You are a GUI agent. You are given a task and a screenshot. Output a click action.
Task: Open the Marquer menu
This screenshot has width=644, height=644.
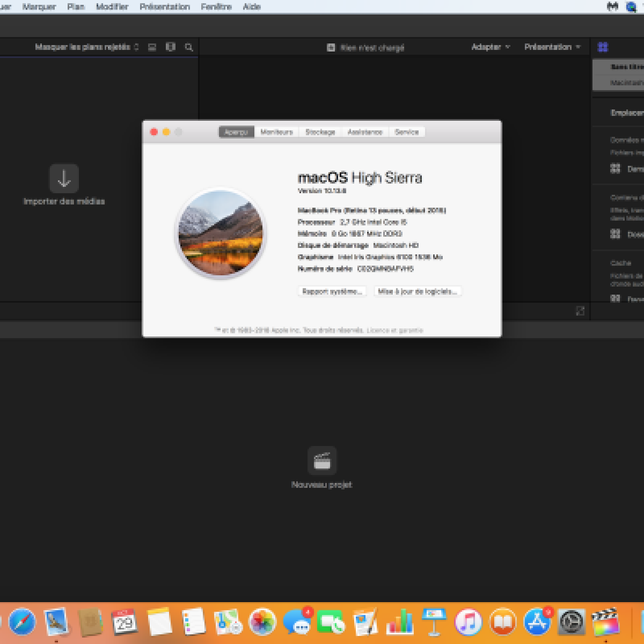39,7
